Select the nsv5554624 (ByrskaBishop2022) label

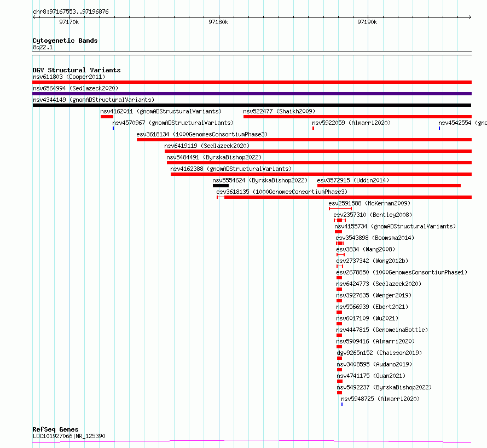click(x=260, y=180)
